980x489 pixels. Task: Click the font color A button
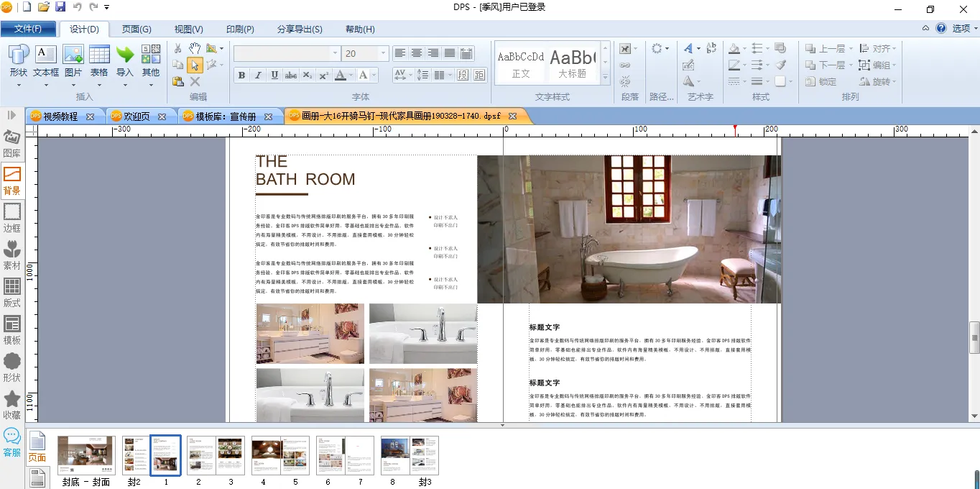[x=341, y=76]
